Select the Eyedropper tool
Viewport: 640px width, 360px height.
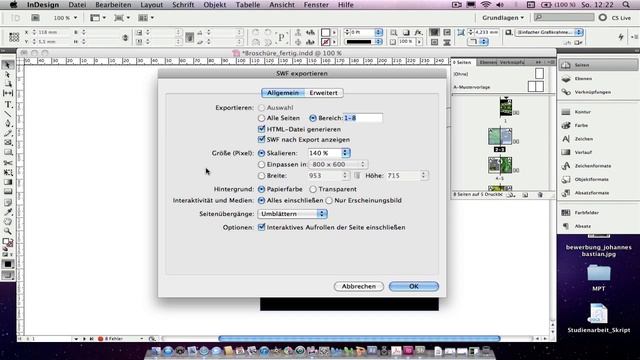8,212
